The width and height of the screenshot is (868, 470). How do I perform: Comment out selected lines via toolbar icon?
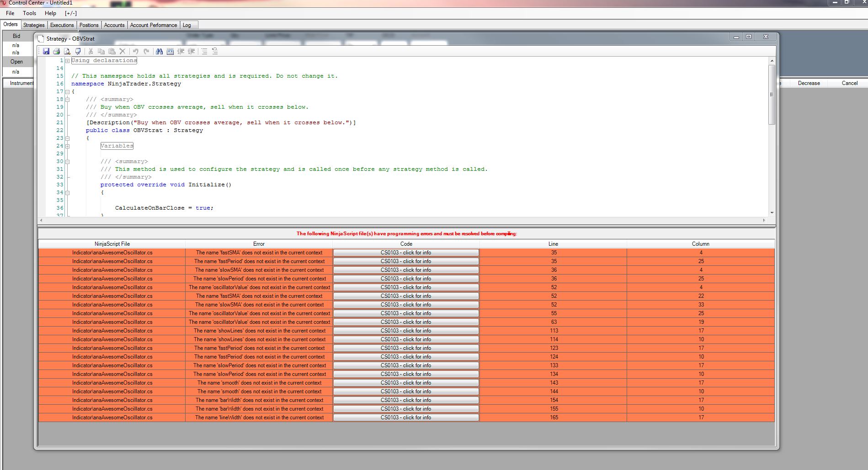[x=204, y=51]
